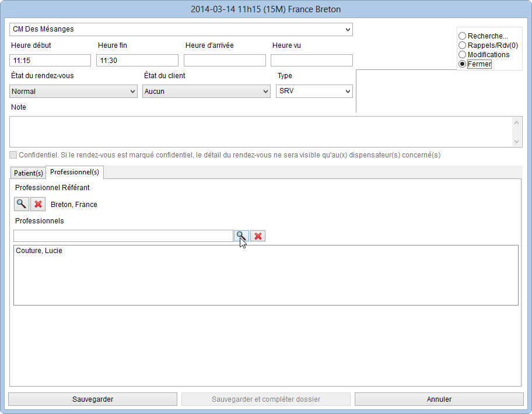Expand the Type SRV dropdown
The width and height of the screenshot is (532, 414).
coord(314,92)
